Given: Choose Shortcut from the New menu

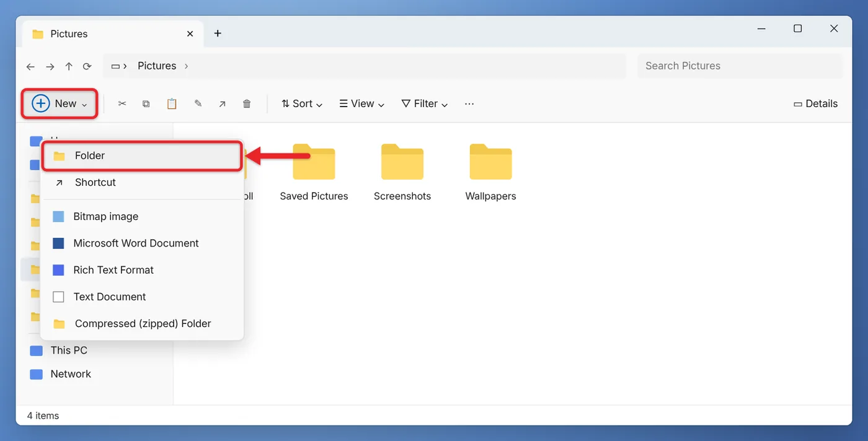Looking at the screenshot, I should point(142,182).
